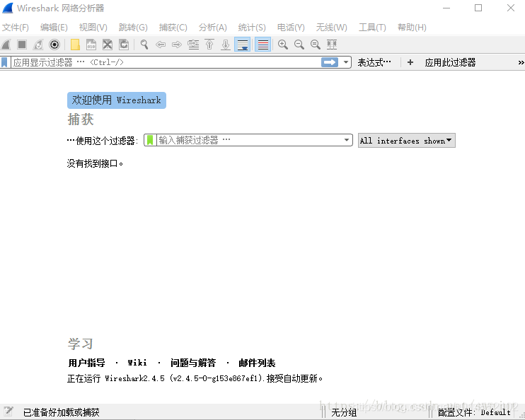This screenshot has width=525, height=420.
Task: Add filter button with plus icon
Action: tap(410, 62)
